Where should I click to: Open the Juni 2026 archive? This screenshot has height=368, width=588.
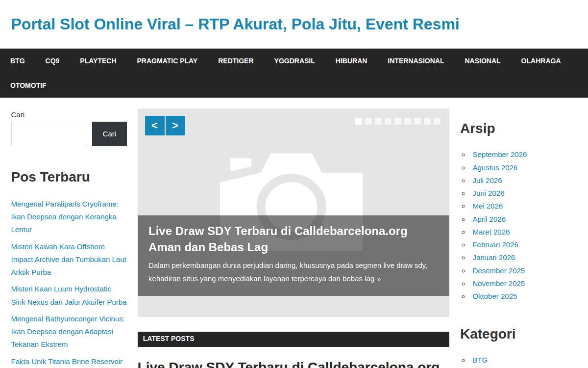click(489, 193)
